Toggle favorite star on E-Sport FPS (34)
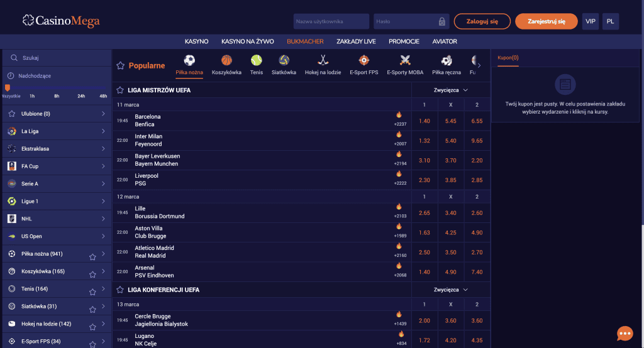The height and width of the screenshot is (348, 644). 92,344
